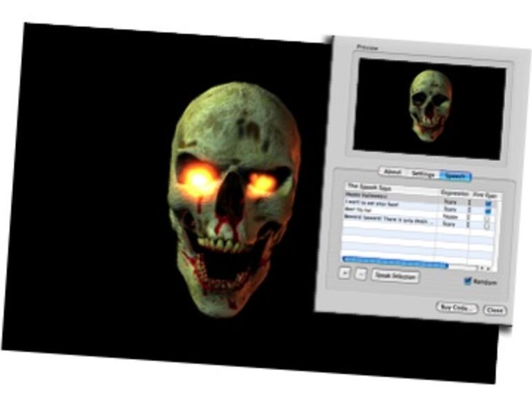Select the Speech tab

[455, 177]
